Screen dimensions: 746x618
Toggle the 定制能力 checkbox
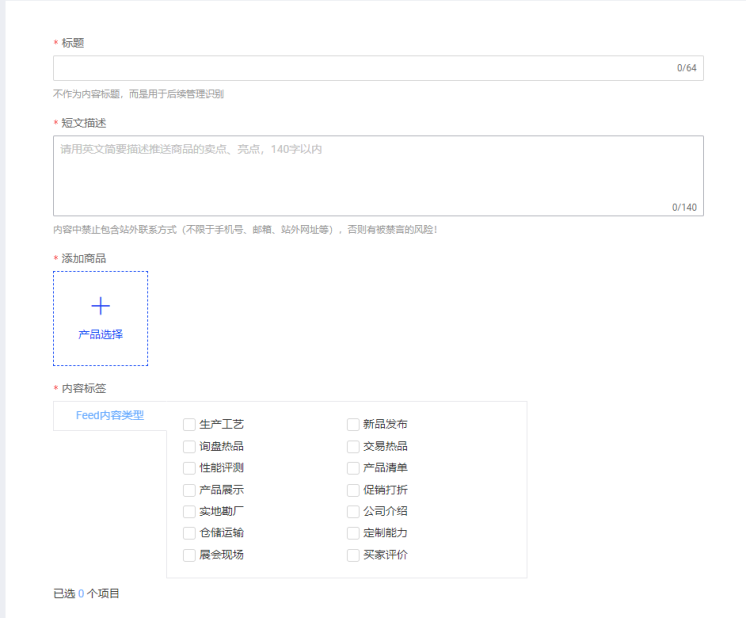353,533
